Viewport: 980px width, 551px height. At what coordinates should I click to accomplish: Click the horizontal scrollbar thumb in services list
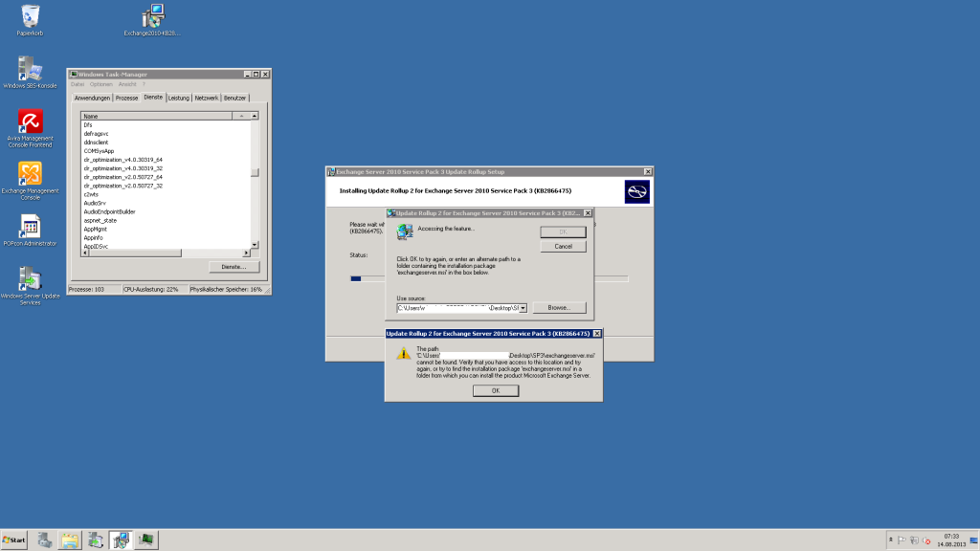[135, 253]
